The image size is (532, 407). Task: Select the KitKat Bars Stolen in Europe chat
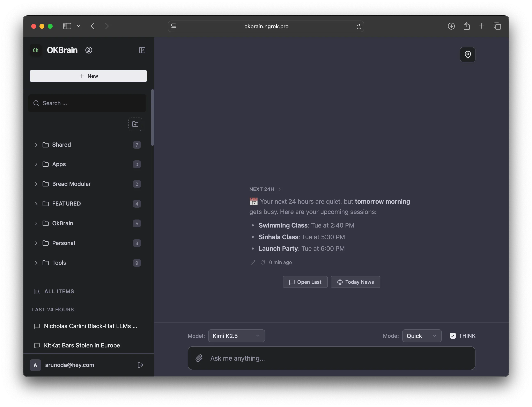[x=82, y=345]
